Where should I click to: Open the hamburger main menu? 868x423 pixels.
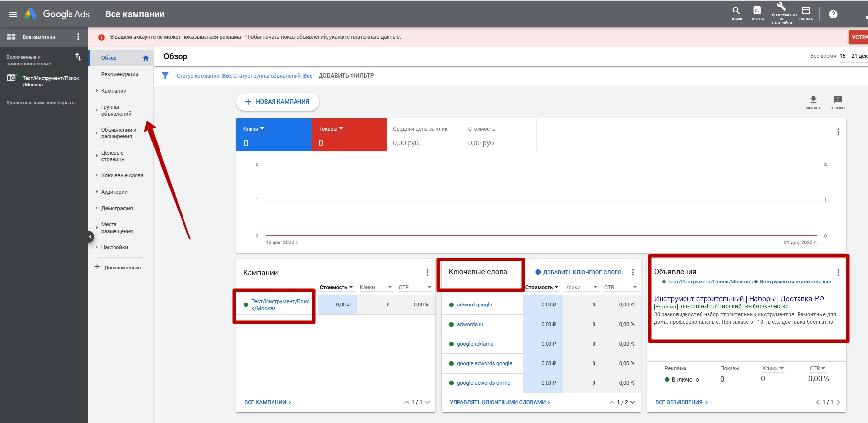(13, 14)
